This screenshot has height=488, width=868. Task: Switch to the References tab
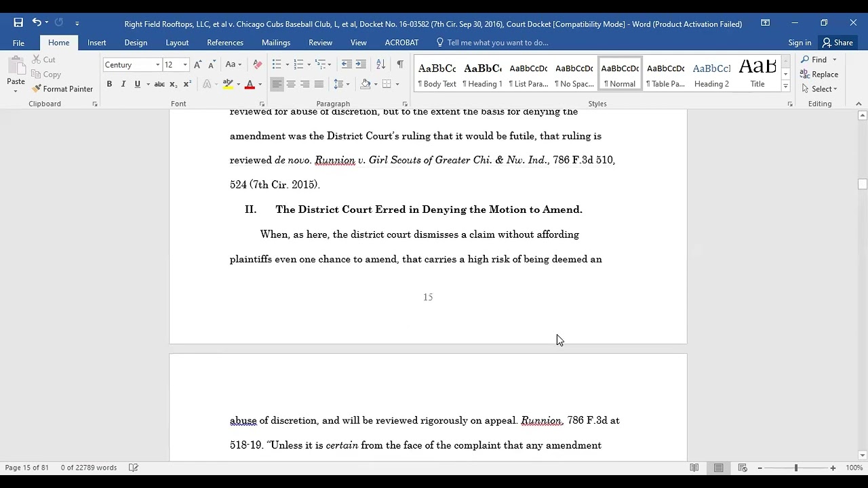pos(225,43)
